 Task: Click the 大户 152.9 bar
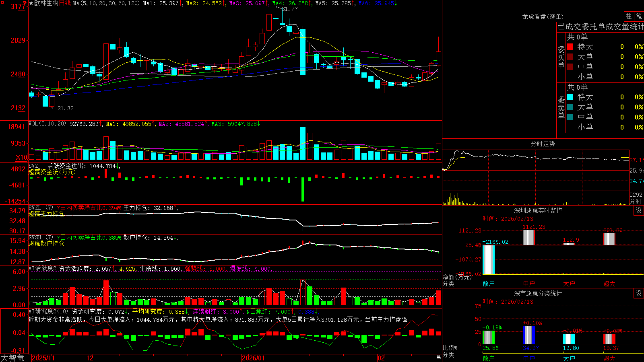pos(569,244)
